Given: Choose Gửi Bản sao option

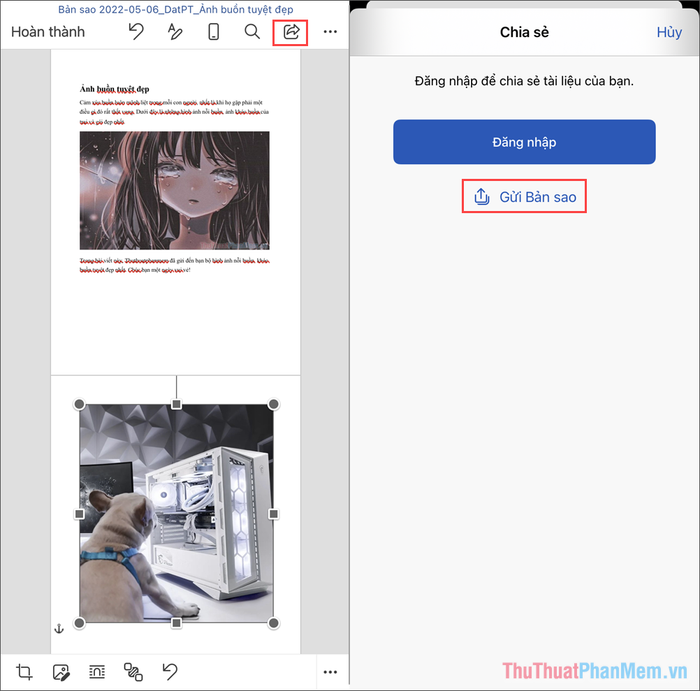Looking at the screenshot, I should tap(525, 197).
